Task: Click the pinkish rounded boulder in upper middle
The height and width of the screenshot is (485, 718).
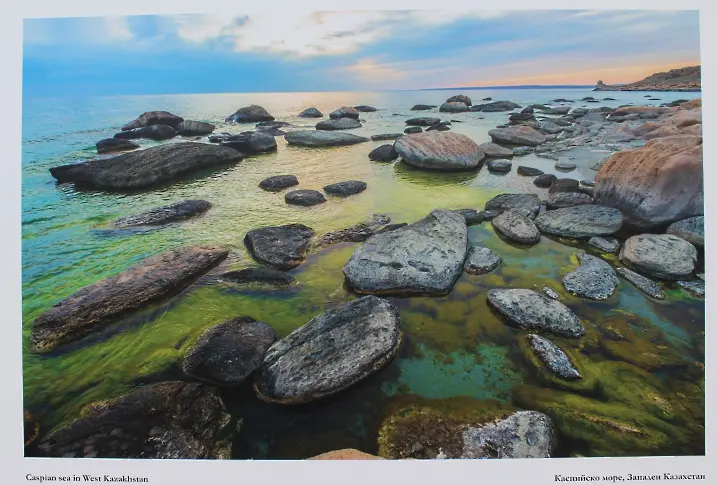Action: tap(439, 150)
